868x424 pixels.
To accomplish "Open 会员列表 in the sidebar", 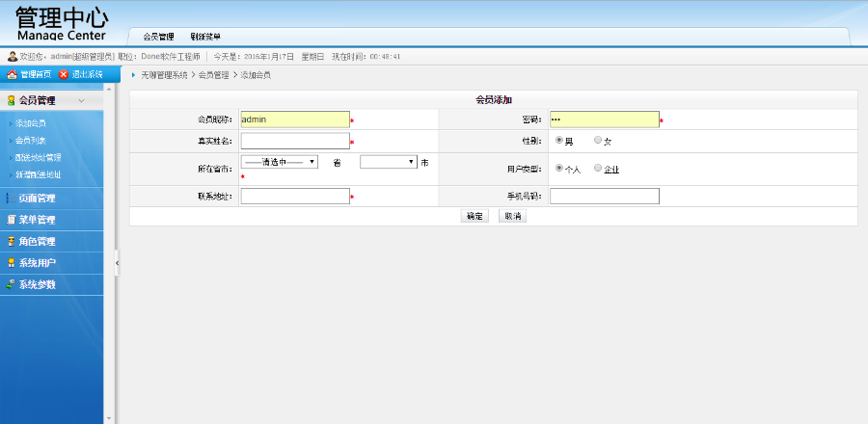I will [x=31, y=141].
